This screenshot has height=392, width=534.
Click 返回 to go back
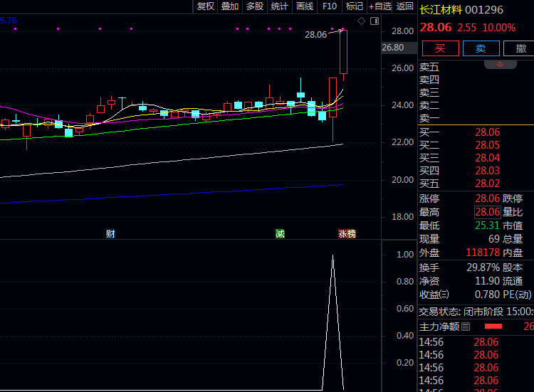pos(404,6)
